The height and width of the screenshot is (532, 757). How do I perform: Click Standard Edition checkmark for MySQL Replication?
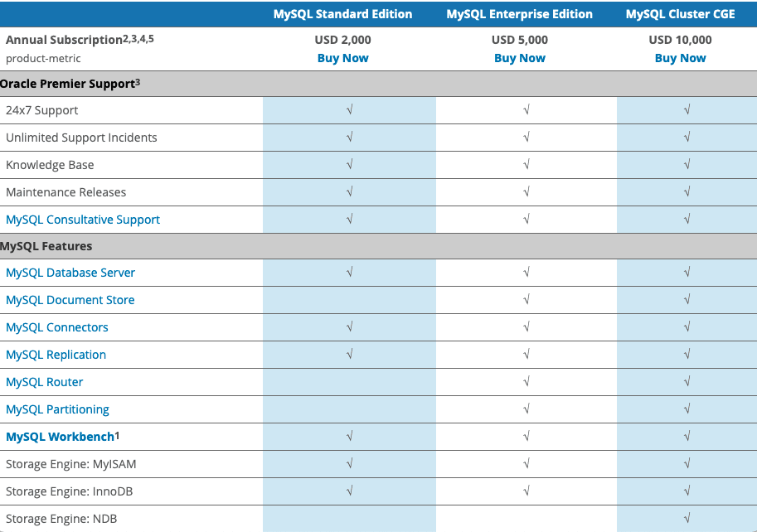[x=350, y=355]
